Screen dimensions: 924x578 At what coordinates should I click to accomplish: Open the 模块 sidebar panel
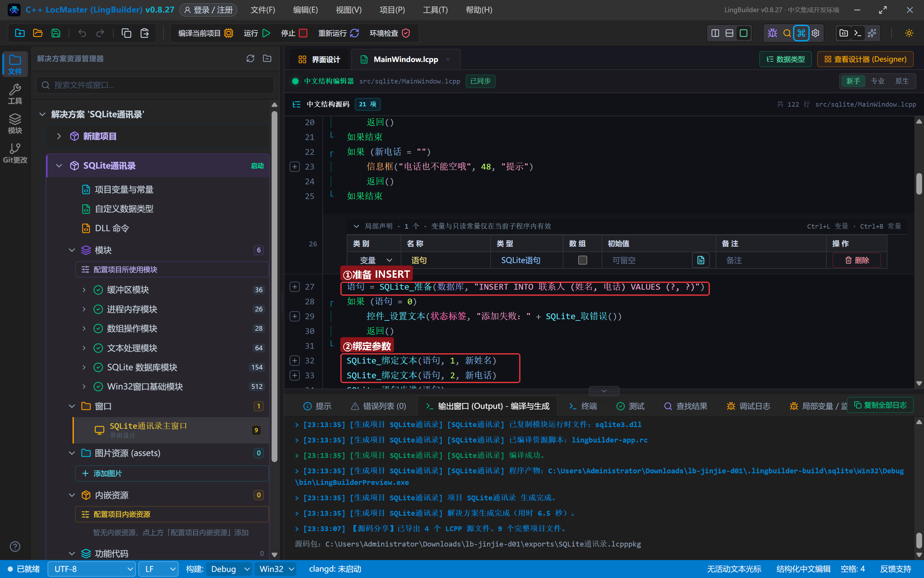[x=15, y=124]
